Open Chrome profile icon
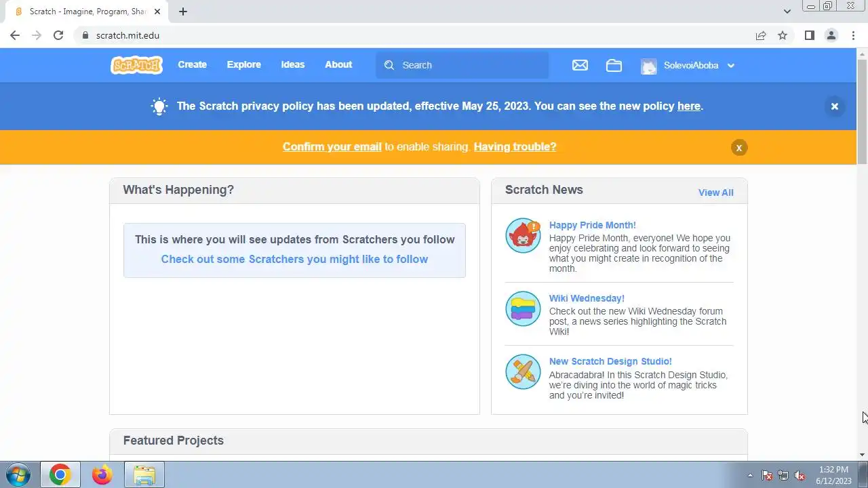This screenshot has width=868, height=488. coord(831,35)
